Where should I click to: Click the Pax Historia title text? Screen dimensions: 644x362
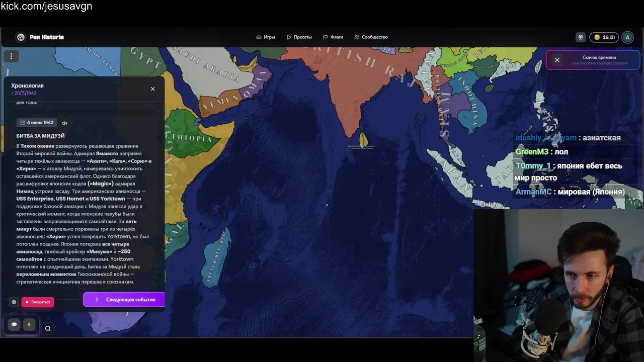(x=47, y=37)
